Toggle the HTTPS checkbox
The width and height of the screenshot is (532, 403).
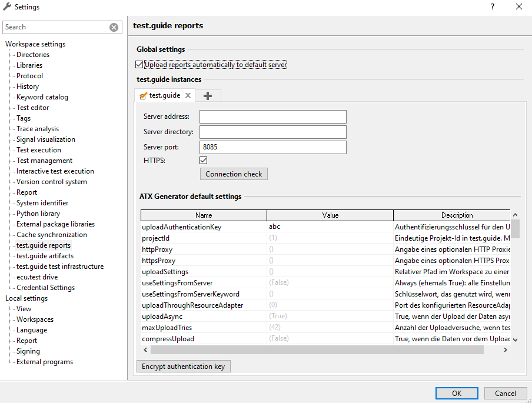point(203,160)
